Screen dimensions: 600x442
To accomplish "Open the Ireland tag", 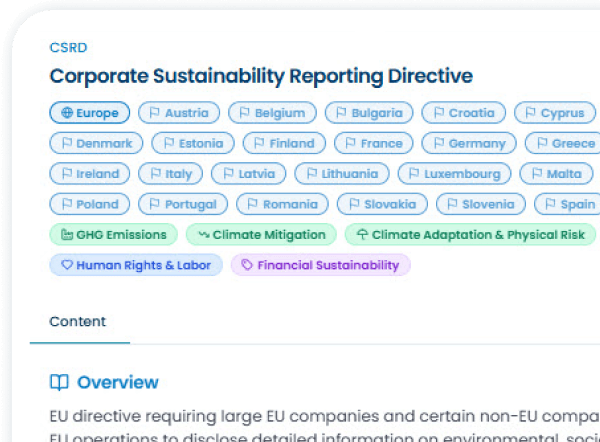I will pos(90,173).
